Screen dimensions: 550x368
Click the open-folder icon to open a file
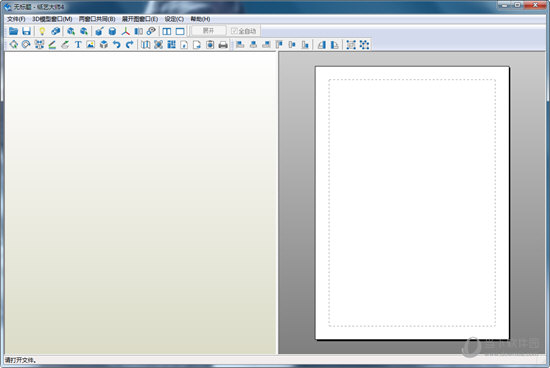13,31
